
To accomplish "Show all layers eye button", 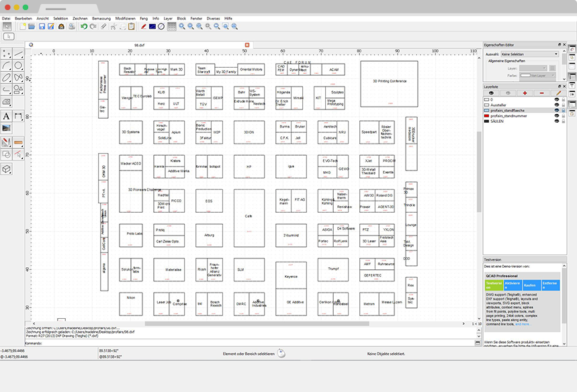I will pyautogui.click(x=491, y=93).
